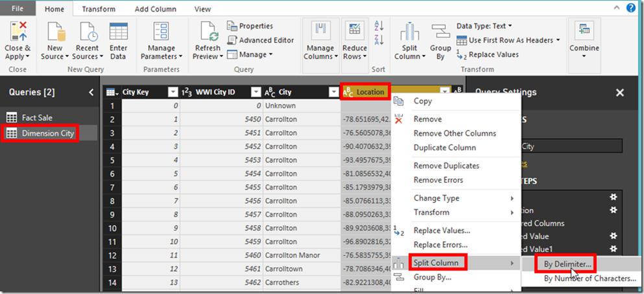Open the Help question mark icon
Viewport: 644px width, 294px height.
tap(631, 8)
